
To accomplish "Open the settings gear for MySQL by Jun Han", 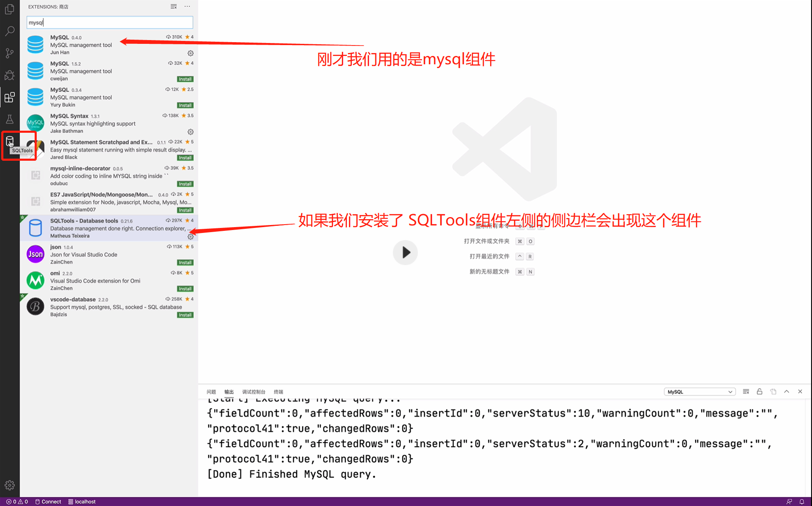I will (190, 53).
